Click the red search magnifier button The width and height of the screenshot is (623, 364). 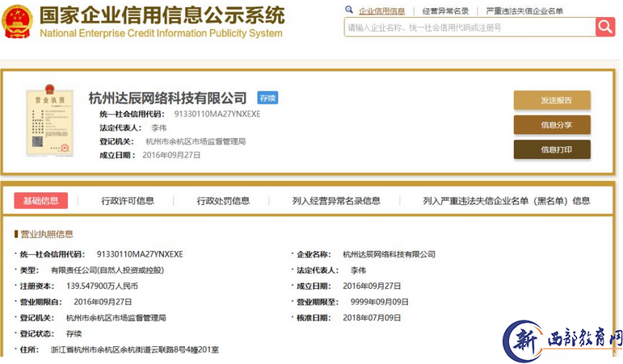coord(605,27)
